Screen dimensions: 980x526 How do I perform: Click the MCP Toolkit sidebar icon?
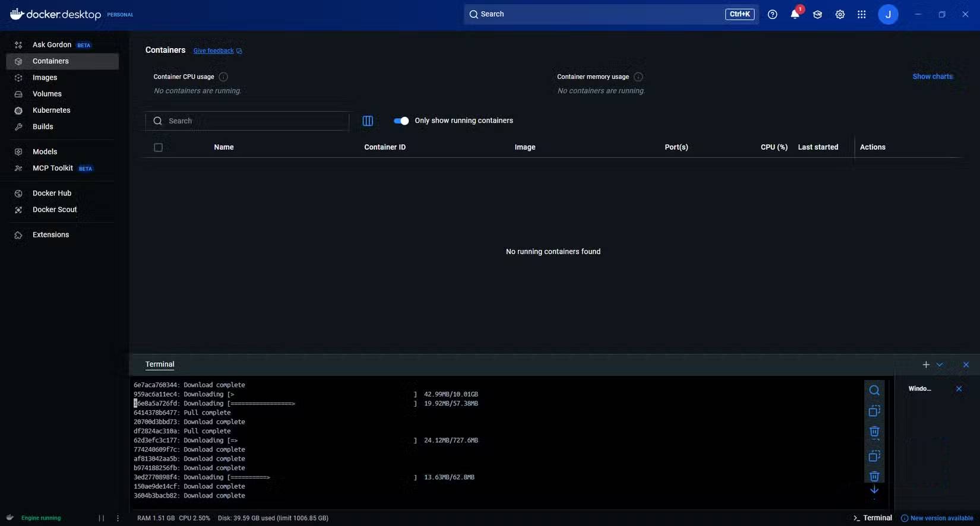tap(18, 169)
